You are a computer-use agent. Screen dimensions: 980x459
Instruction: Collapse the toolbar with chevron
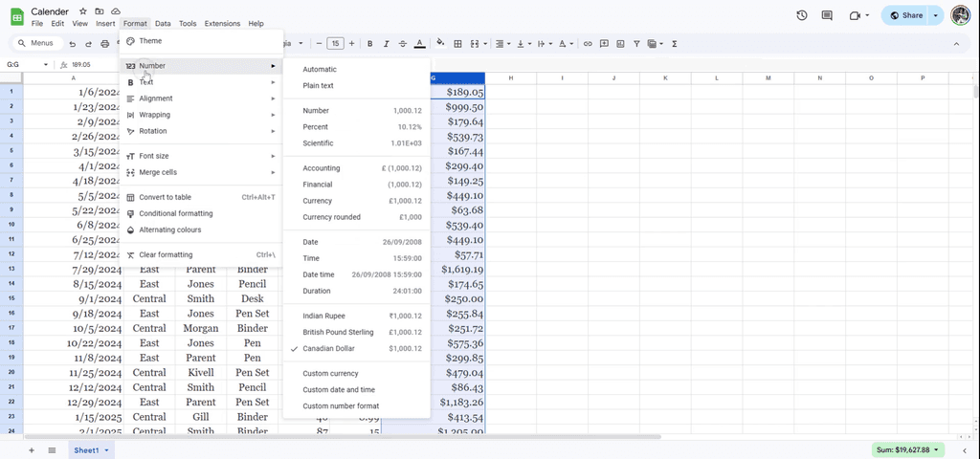coord(956,44)
